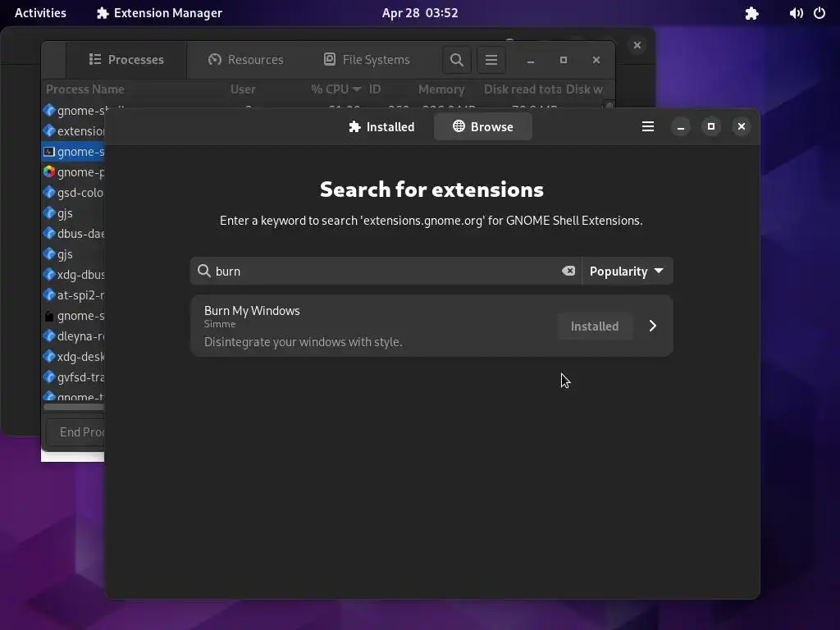Viewport: 840px width, 630px height.
Task: Click the gnome-p process colorful icon
Action: (x=49, y=172)
